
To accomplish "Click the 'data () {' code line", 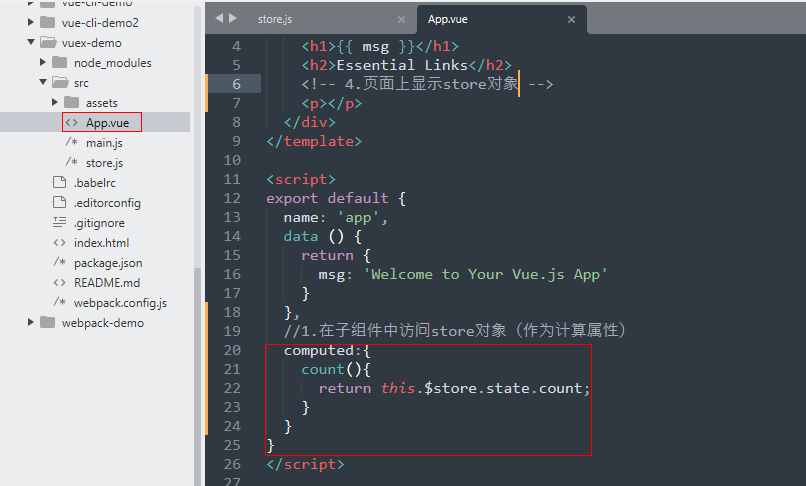I will coord(323,237).
